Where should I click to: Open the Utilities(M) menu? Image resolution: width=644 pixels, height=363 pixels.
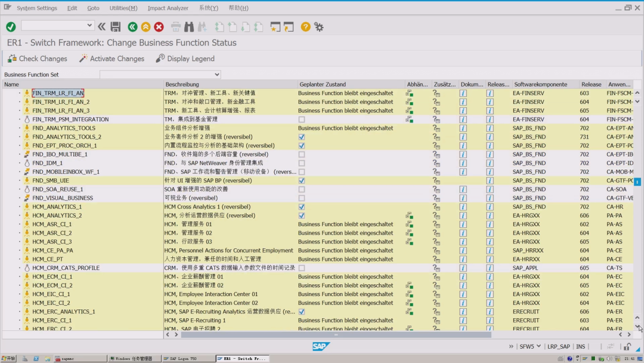click(123, 8)
